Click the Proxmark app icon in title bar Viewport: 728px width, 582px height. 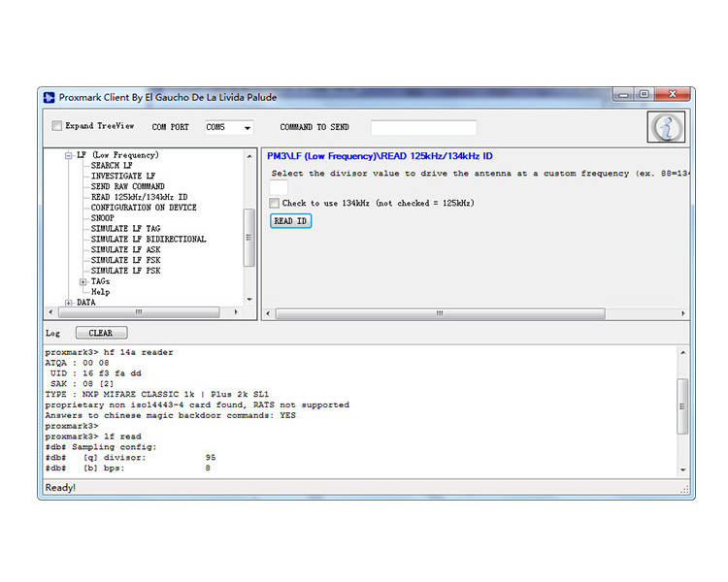50,97
